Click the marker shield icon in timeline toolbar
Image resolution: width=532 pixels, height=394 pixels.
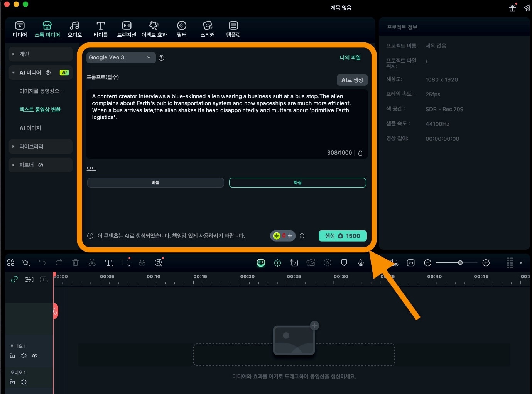point(344,263)
